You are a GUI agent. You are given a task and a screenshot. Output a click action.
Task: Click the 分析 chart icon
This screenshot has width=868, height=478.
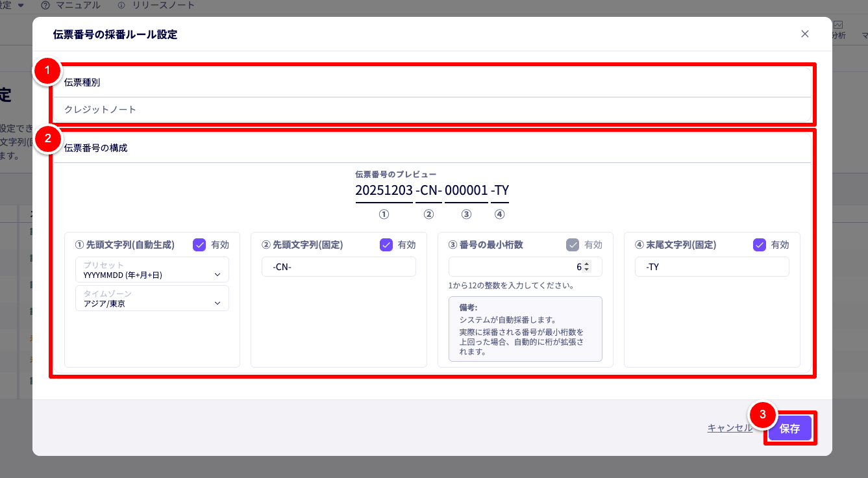(x=838, y=25)
